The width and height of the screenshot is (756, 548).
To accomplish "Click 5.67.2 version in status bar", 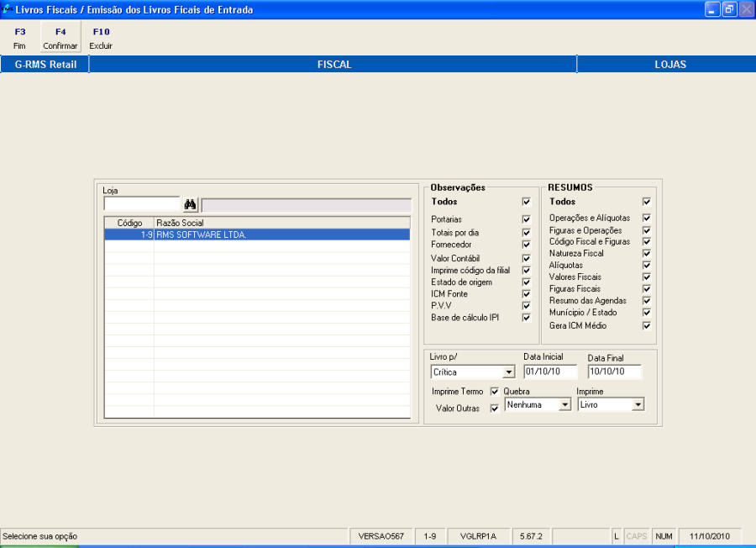I will click(531, 536).
